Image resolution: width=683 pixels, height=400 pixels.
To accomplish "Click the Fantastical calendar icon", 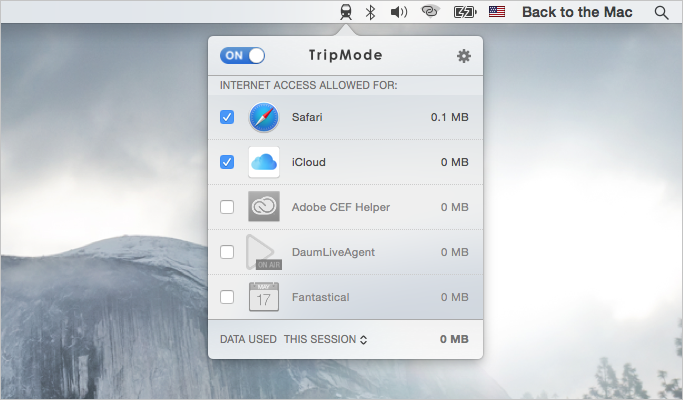I will click(x=264, y=297).
